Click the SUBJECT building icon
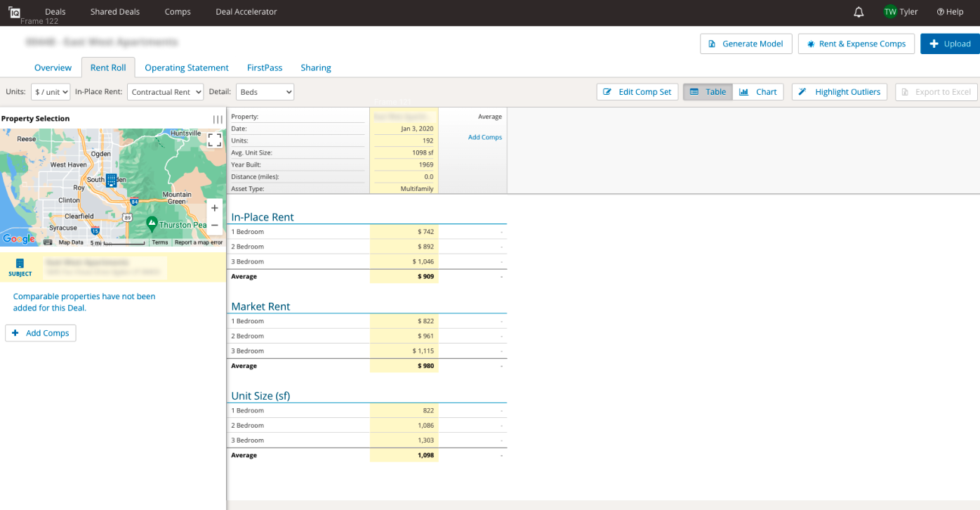The image size is (980, 510). click(x=20, y=263)
